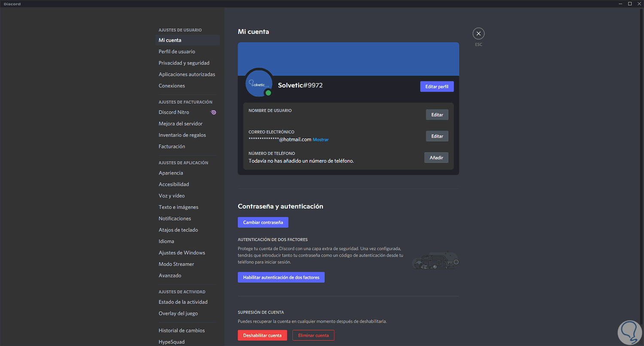644x346 pixels.
Task: Open Mi cuenta settings
Action: 187,40
